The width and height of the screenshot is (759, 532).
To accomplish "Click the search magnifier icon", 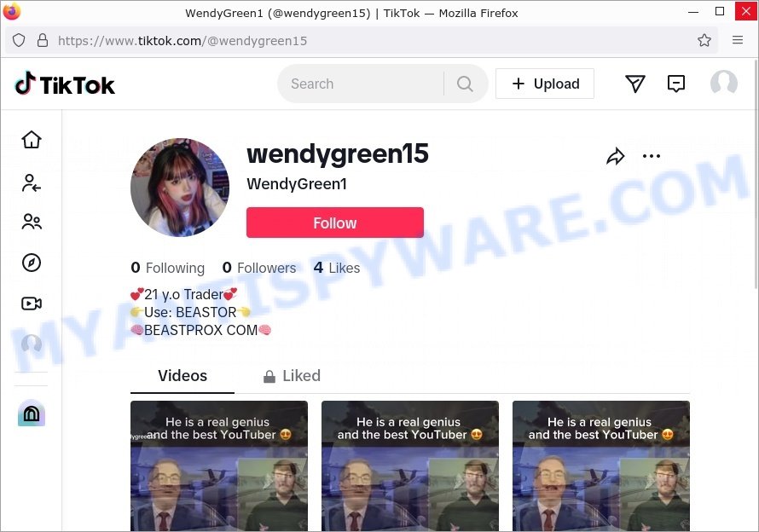I will tap(465, 84).
